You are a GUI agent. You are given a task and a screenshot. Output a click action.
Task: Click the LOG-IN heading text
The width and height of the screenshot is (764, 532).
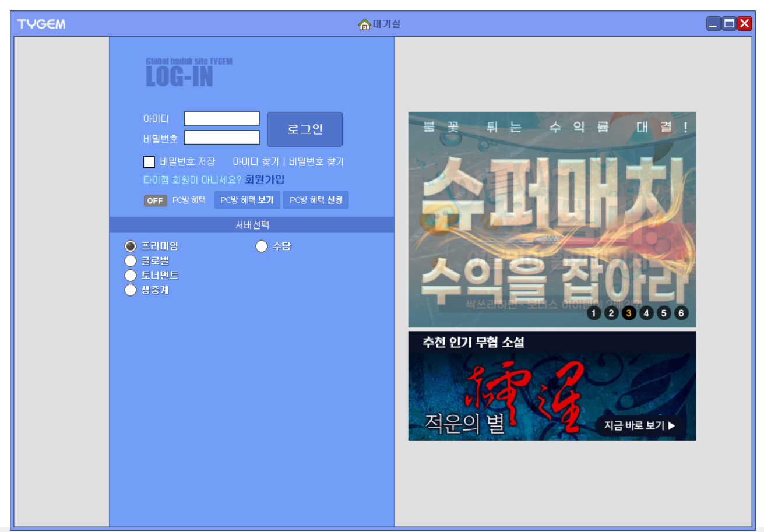click(179, 77)
